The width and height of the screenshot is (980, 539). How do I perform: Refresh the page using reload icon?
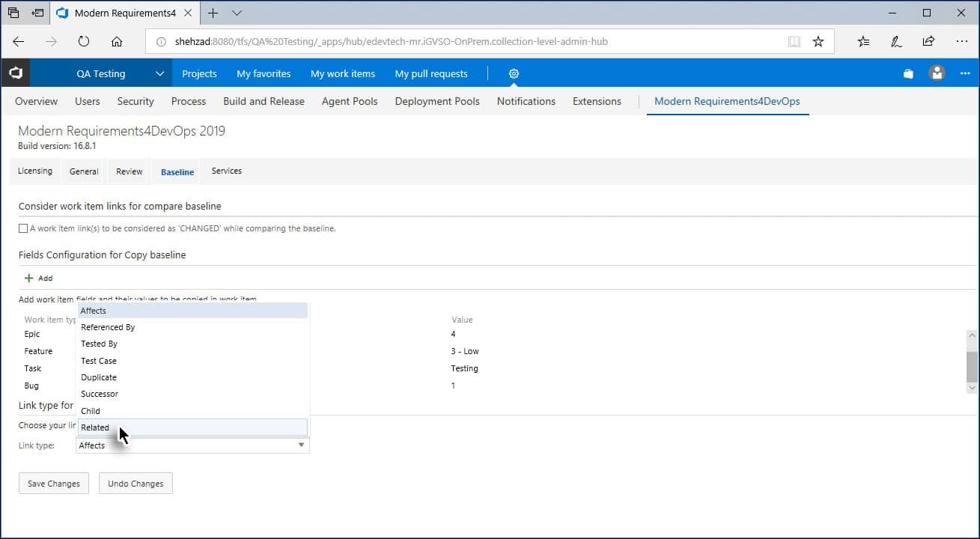click(x=84, y=42)
